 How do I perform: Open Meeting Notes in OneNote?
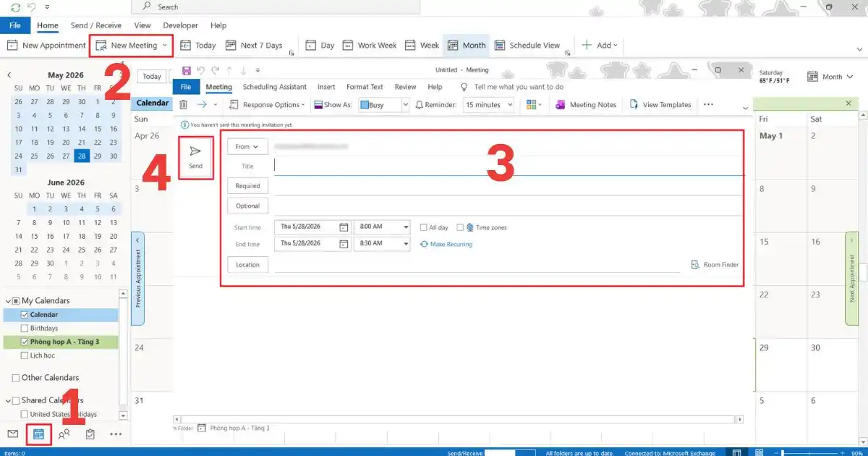586,105
